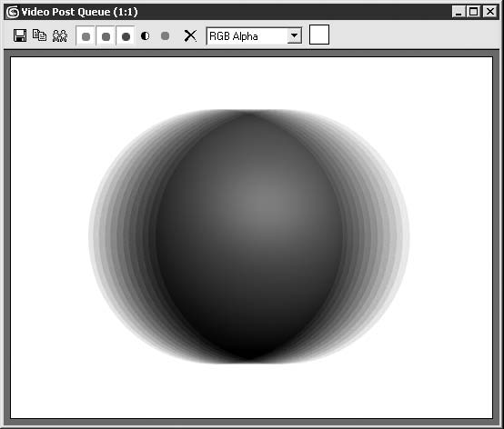Pick the white color swatch
This screenshot has height=429, width=504.
pyautogui.click(x=319, y=35)
